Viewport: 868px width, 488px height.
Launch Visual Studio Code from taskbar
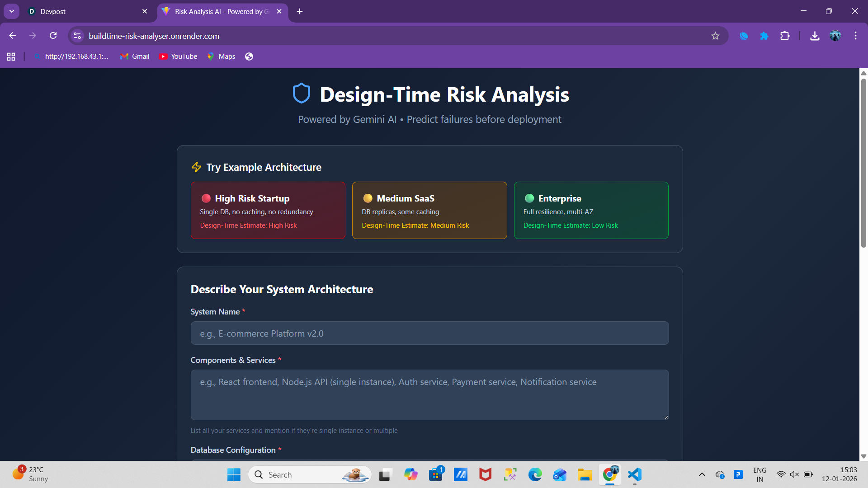point(635,474)
